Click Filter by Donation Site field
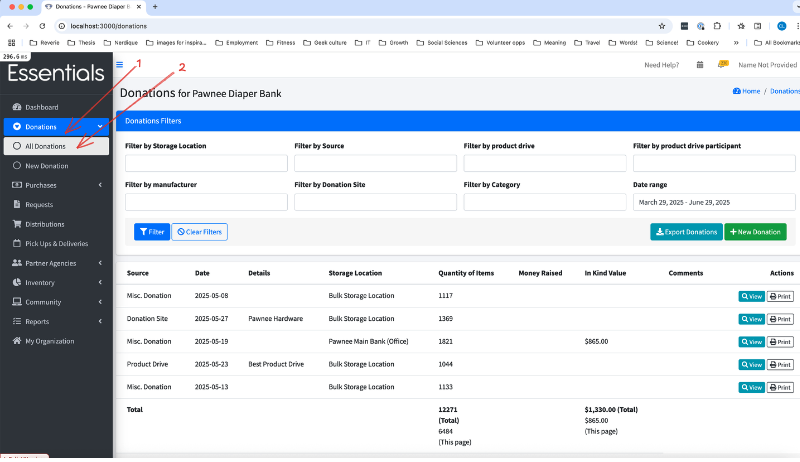The height and width of the screenshot is (462, 800). pos(376,202)
